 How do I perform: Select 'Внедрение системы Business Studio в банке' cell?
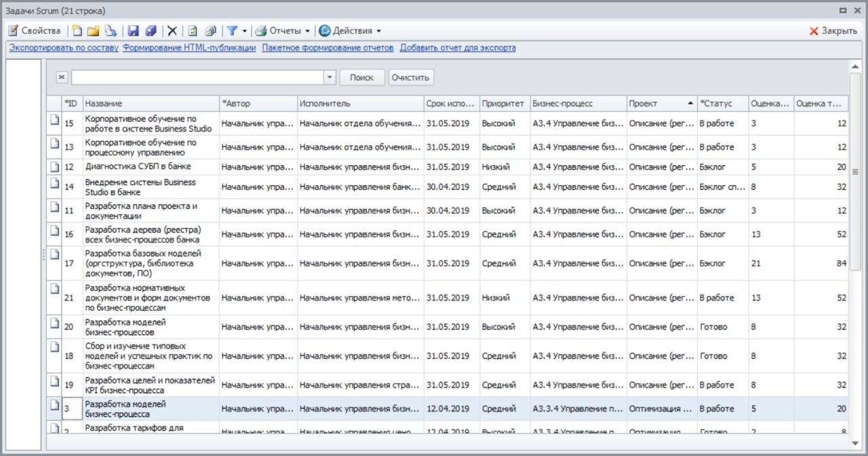151,187
